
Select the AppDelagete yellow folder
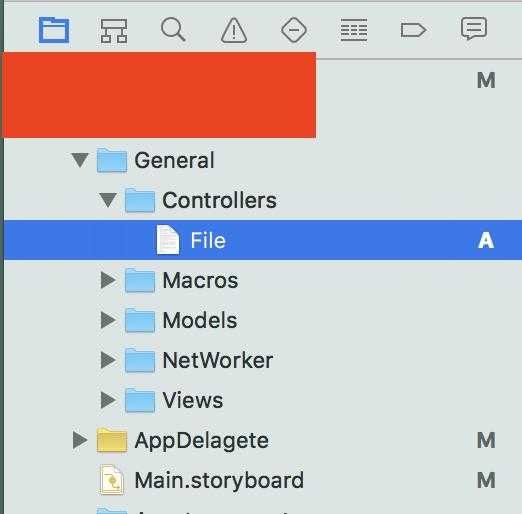pos(112,440)
